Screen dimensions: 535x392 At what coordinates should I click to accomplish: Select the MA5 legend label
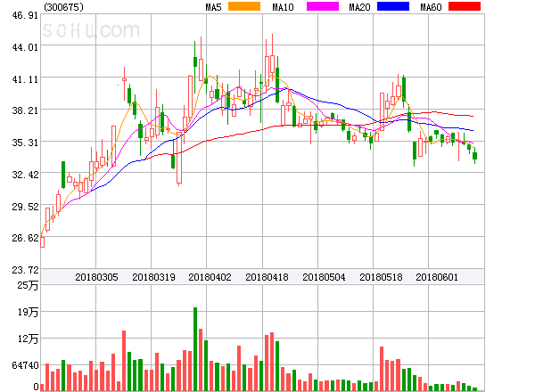213,7
